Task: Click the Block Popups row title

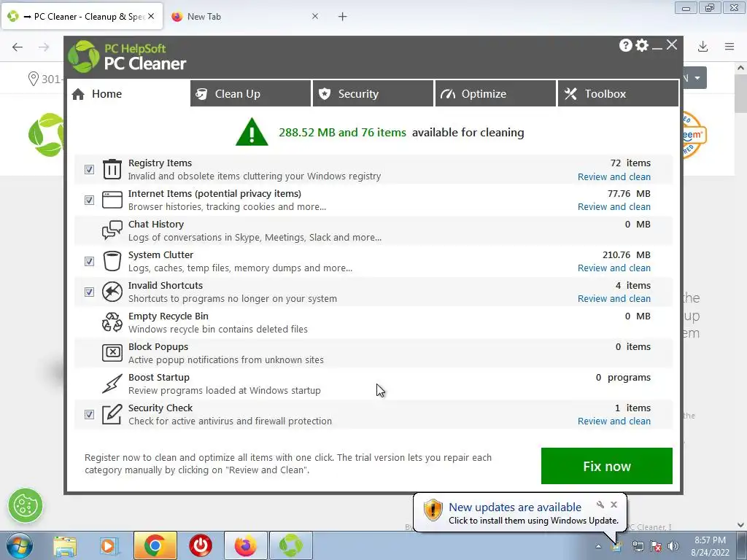Action: [158, 346]
